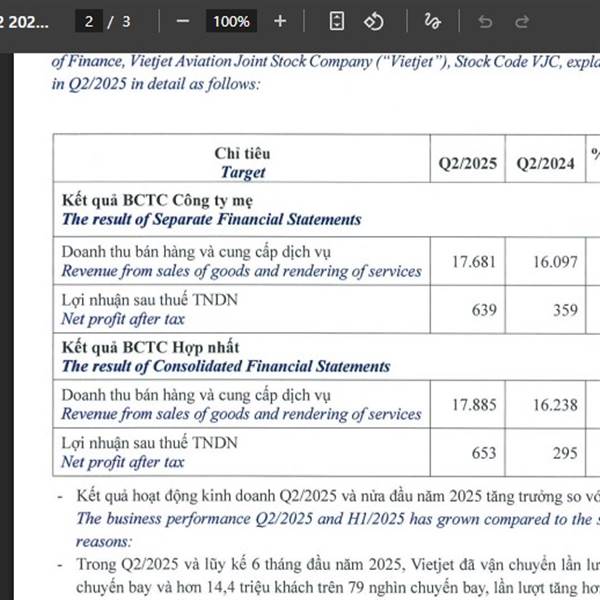Click the 100% zoom level field

click(232, 21)
